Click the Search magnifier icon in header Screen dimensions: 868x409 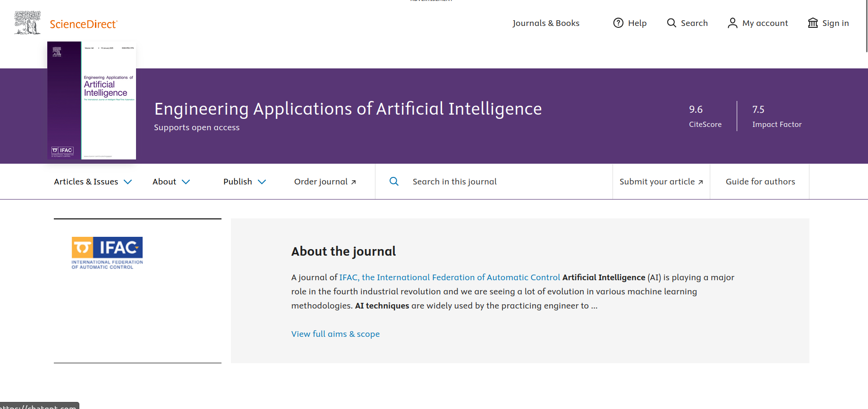click(672, 23)
